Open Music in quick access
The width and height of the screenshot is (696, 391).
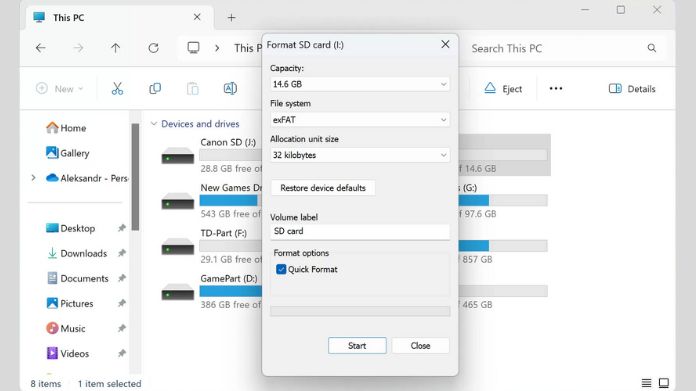click(65, 328)
